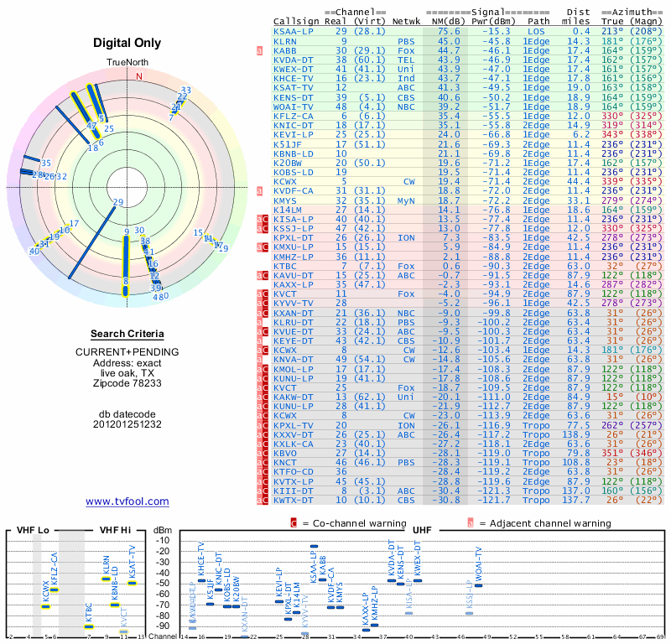Select the WOAI-TV callsign in the table

click(x=294, y=107)
